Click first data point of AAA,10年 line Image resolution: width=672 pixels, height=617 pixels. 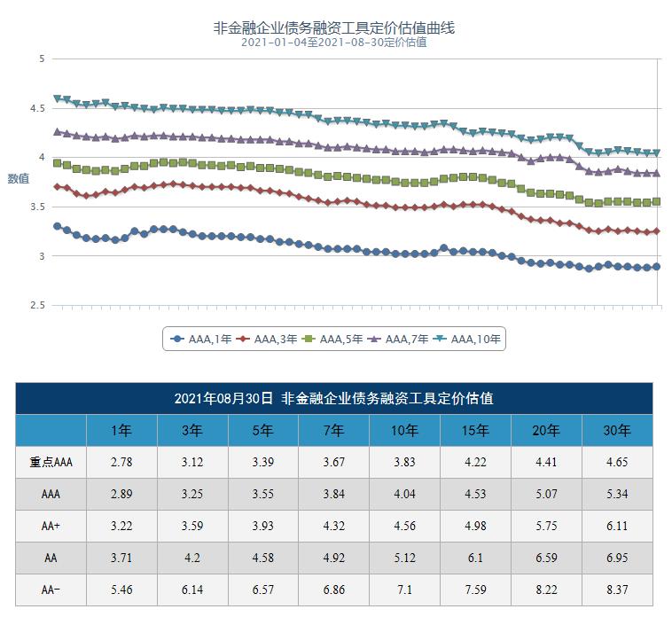pos(58,98)
